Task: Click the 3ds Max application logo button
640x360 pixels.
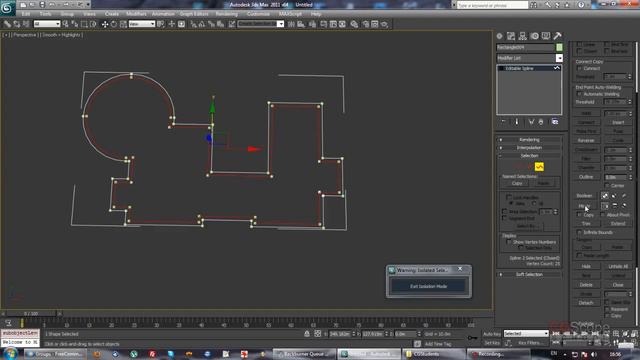Action: 8,7
